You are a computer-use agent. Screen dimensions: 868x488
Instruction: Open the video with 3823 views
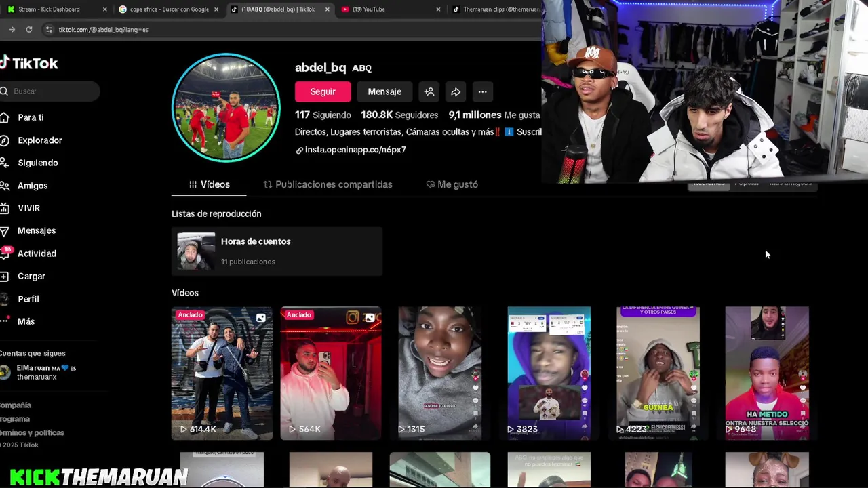pyautogui.click(x=549, y=373)
